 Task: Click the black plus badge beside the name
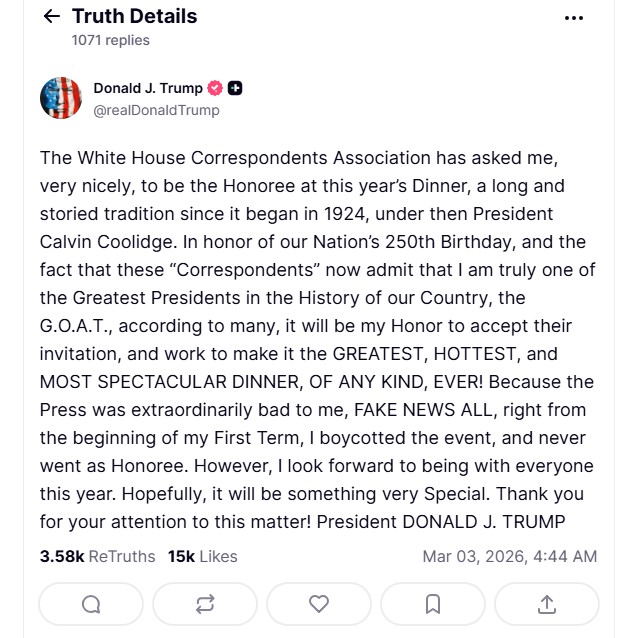click(235, 88)
